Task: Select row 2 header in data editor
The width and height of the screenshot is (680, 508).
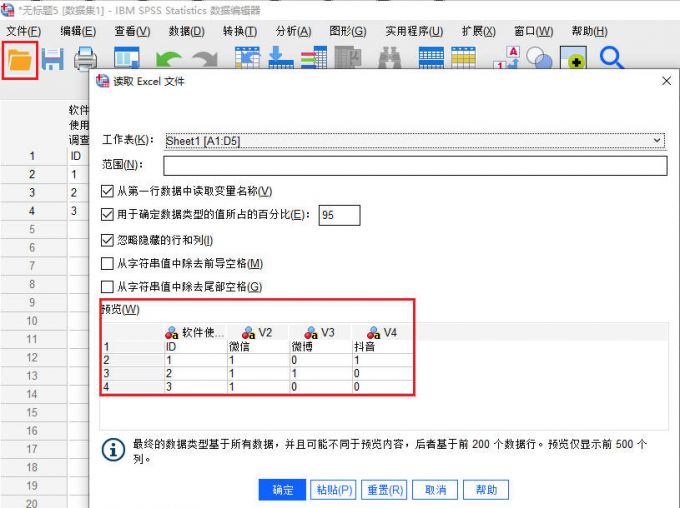Action: click(x=32, y=174)
